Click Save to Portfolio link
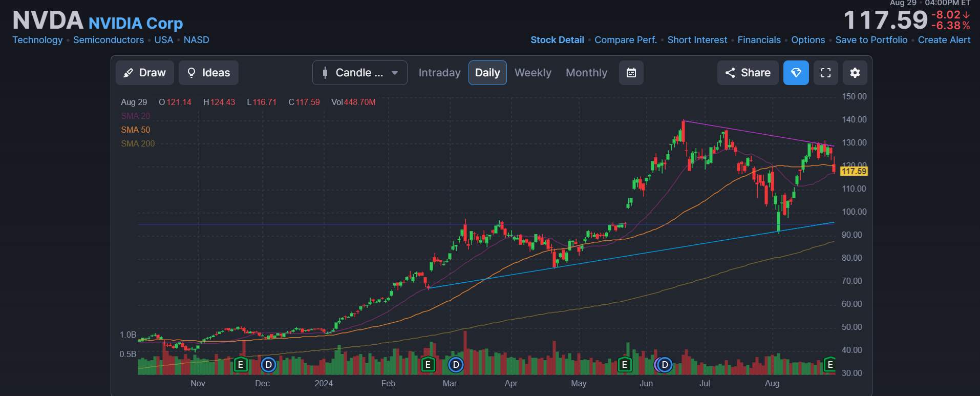 point(871,40)
